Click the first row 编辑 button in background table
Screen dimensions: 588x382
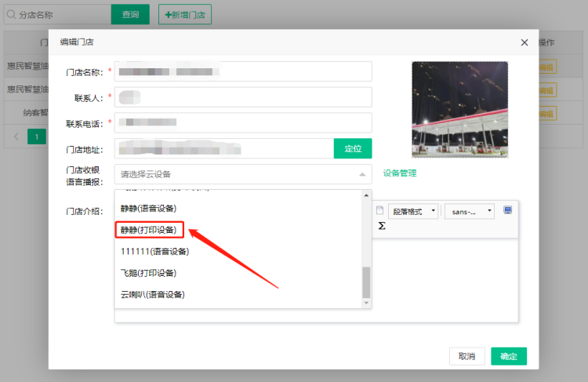click(x=547, y=67)
